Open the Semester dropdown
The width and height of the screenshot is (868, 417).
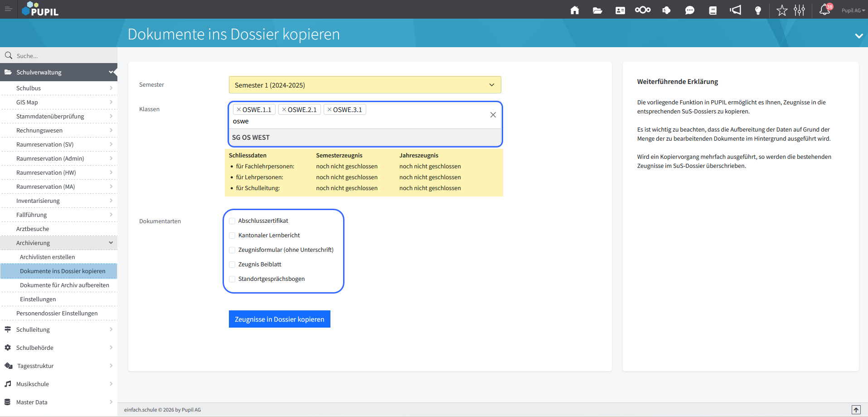[364, 85]
